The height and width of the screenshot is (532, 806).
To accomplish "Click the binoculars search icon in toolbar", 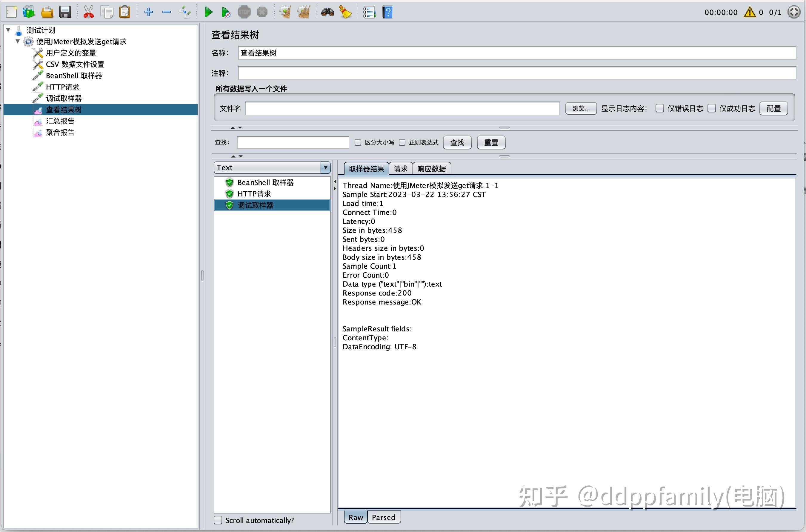I will pos(327,12).
